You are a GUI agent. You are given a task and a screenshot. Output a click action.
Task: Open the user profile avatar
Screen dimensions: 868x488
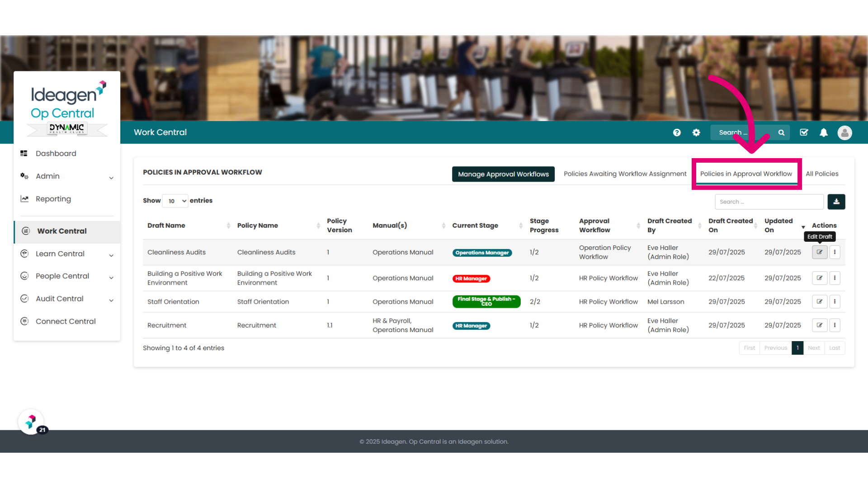tap(844, 132)
